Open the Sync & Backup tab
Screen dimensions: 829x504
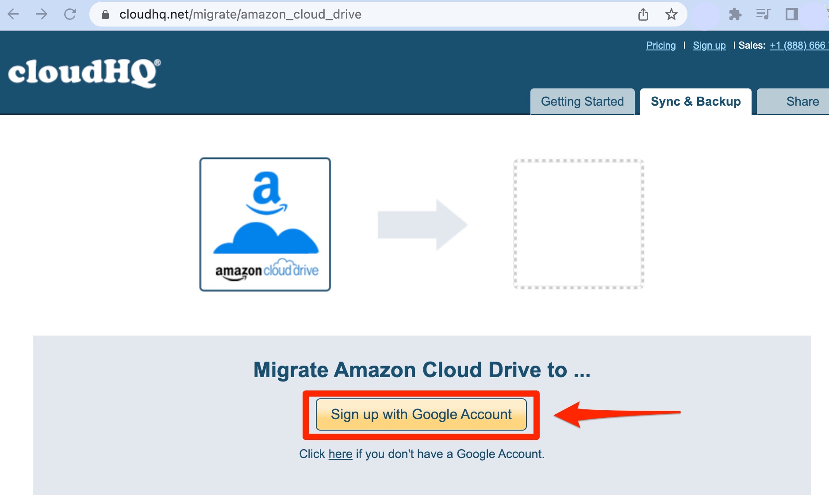coord(695,101)
